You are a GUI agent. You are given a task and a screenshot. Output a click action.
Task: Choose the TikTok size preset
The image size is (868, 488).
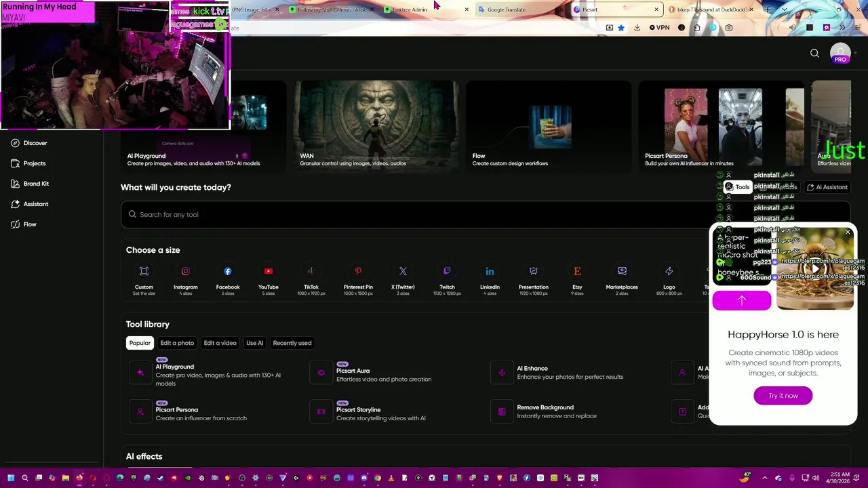[x=311, y=279]
